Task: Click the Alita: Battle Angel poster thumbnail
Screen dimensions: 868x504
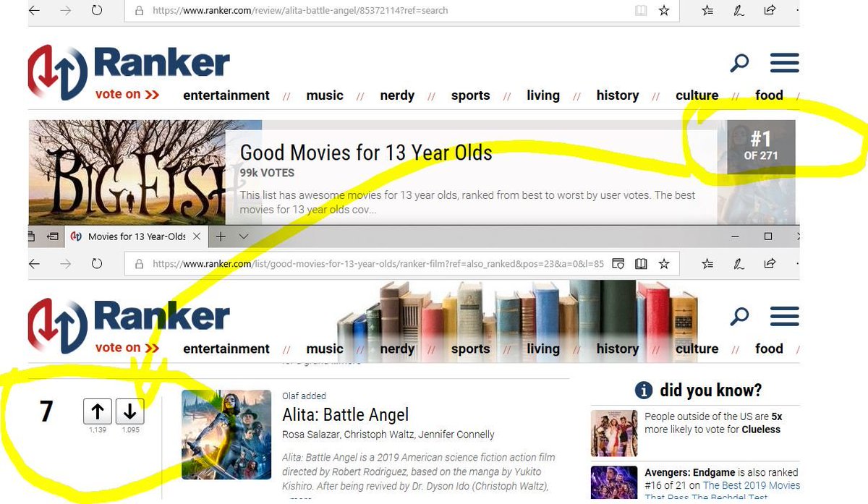Action: (226, 434)
